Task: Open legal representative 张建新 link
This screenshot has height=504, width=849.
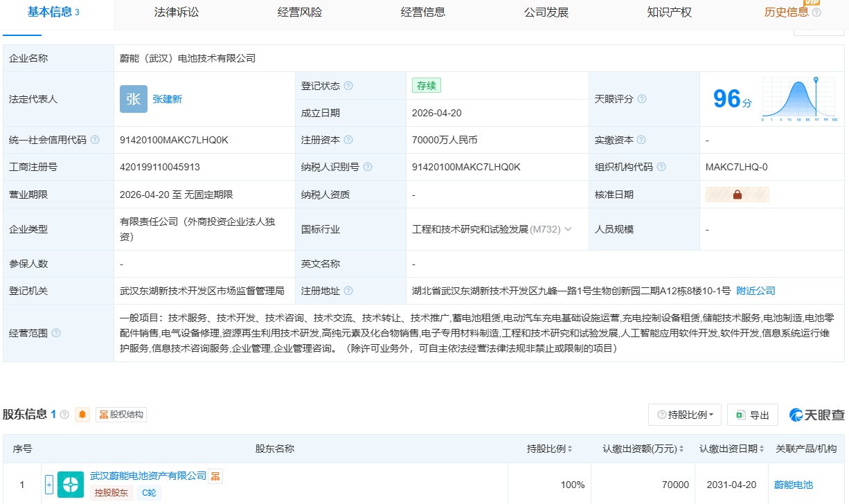Action: 168,99
